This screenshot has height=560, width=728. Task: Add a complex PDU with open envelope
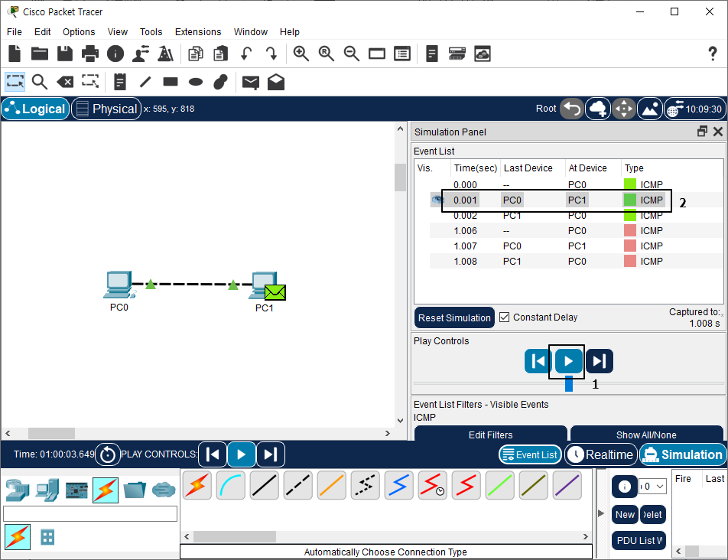(x=276, y=82)
